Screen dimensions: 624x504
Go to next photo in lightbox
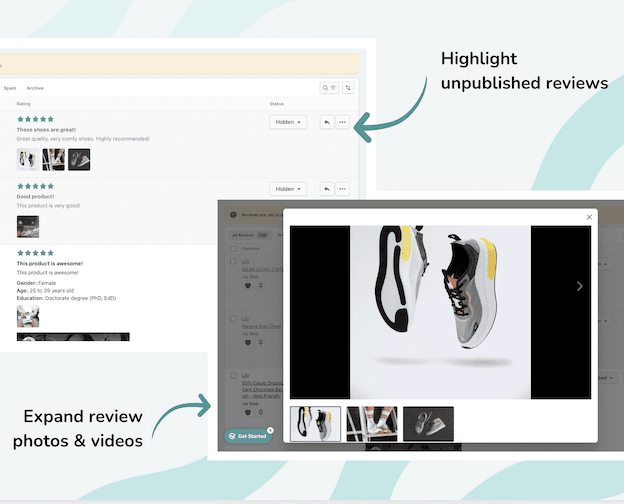point(579,286)
